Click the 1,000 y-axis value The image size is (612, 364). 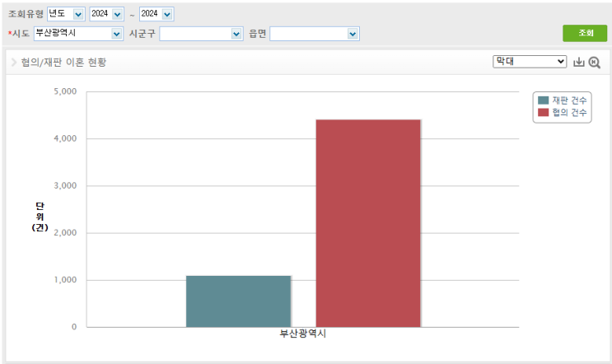pos(65,280)
